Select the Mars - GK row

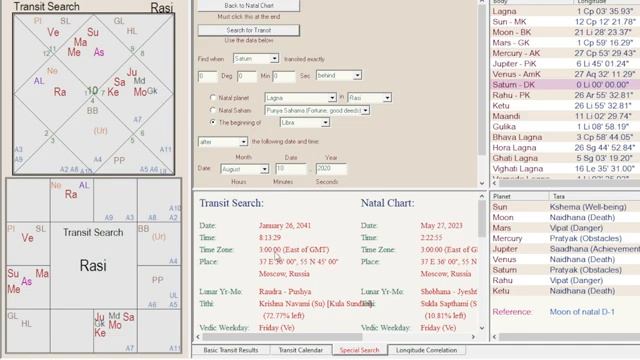[x=565, y=42]
